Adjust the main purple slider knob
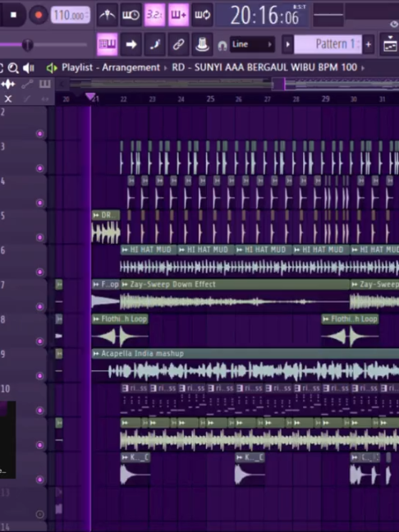399x532 pixels. point(27,44)
